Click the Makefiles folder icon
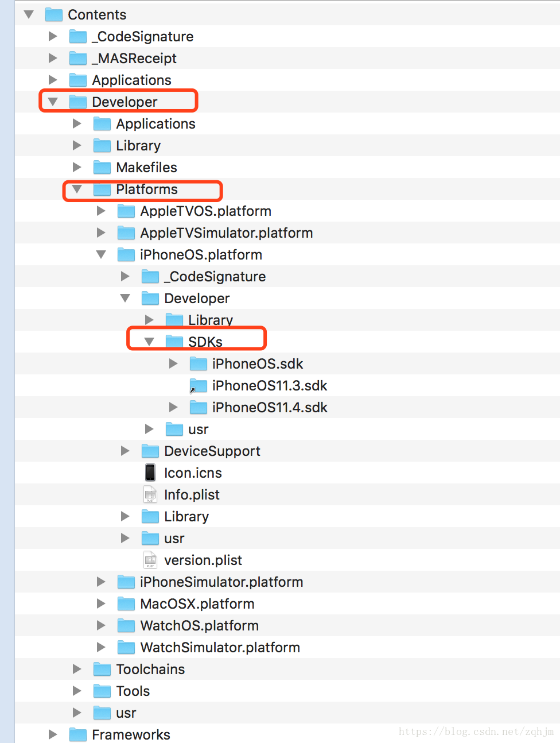 (102, 167)
